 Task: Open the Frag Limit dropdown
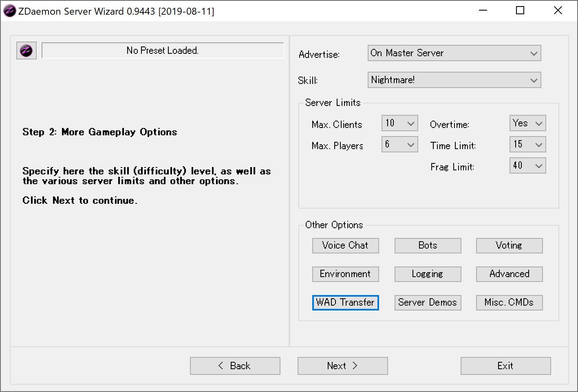(x=527, y=166)
